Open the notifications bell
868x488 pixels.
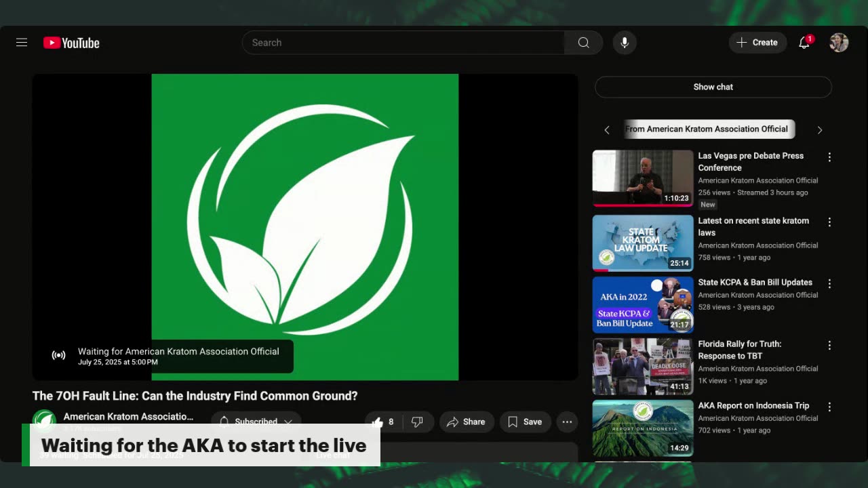click(804, 43)
